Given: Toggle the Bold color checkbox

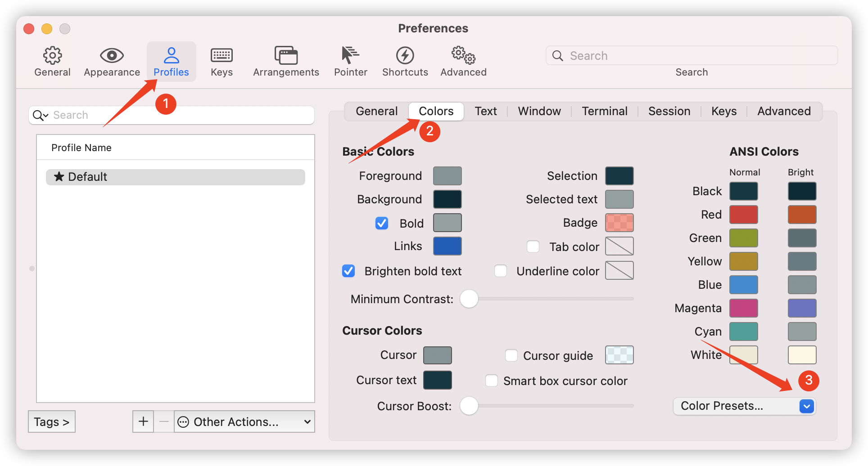Looking at the screenshot, I should [382, 223].
